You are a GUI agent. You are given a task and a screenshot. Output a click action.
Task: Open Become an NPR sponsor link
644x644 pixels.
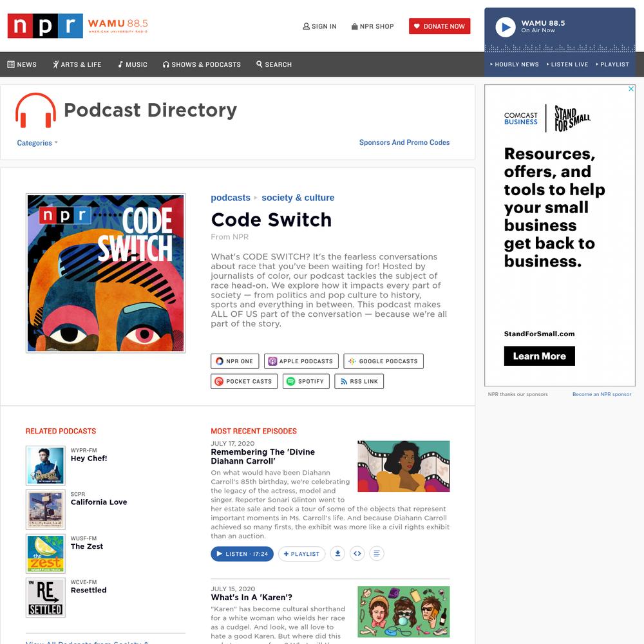click(x=602, y=394)
